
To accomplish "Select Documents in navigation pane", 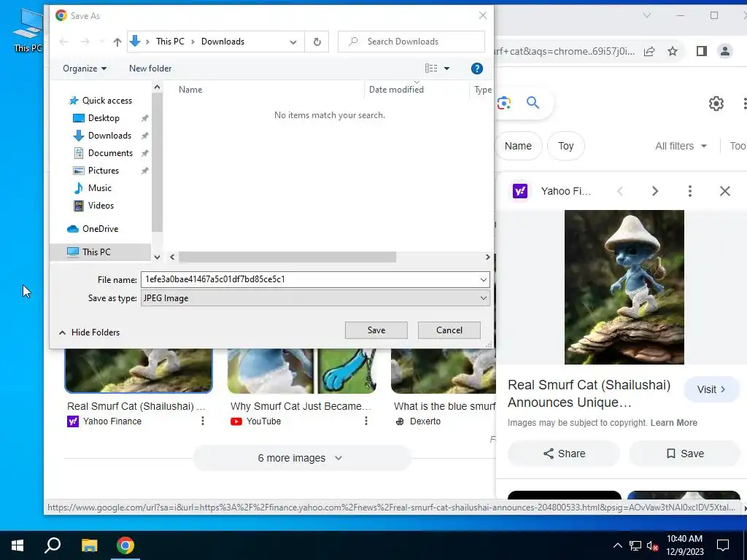I will click(110, 153).
